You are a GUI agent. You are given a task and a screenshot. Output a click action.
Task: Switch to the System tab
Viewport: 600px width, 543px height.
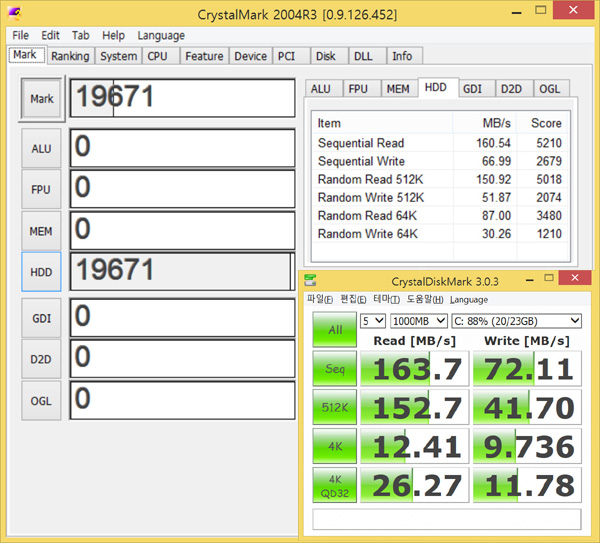pos(119,56)
